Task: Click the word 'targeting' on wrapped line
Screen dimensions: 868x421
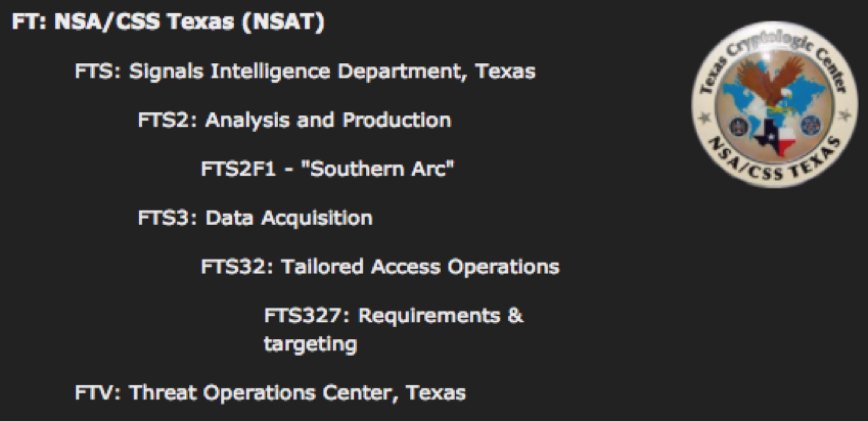Action: (310, 344)
